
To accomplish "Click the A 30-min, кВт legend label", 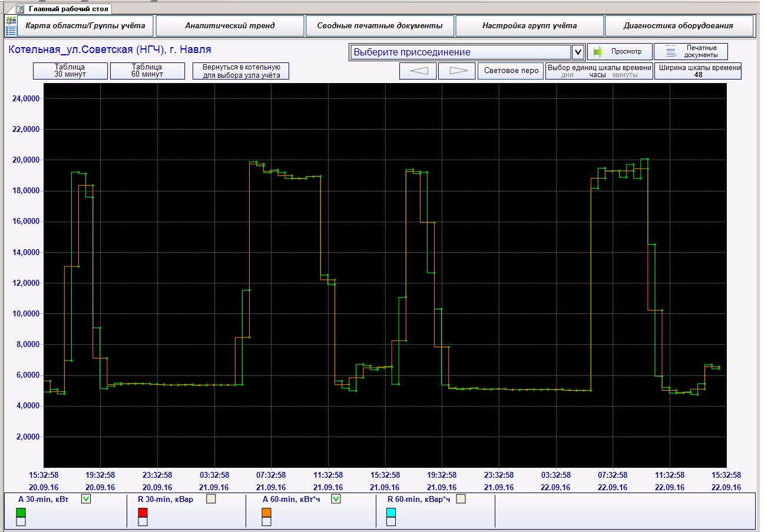I will (44, 500).
